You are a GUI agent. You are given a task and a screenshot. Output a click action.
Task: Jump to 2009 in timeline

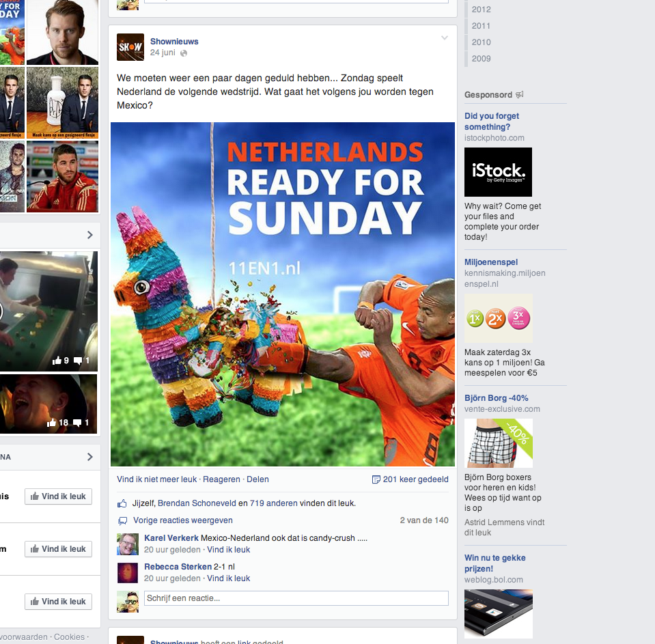point(482,59)
